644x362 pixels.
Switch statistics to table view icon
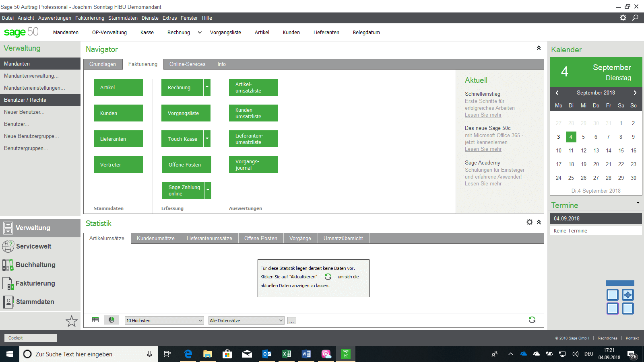(x=95, y=320)
